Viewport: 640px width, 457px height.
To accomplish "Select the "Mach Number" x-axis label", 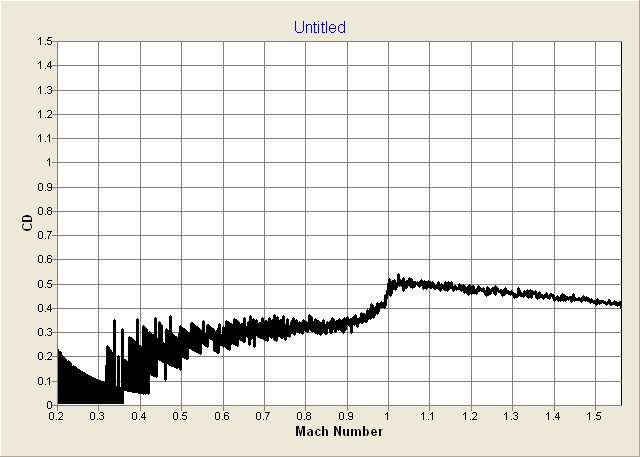I will pos(339,431).
